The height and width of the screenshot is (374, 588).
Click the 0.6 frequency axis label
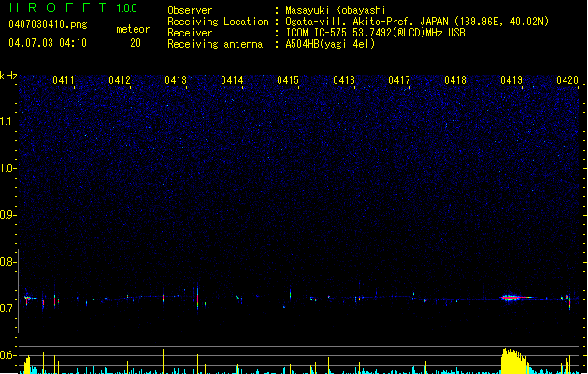tap(8, 355)
